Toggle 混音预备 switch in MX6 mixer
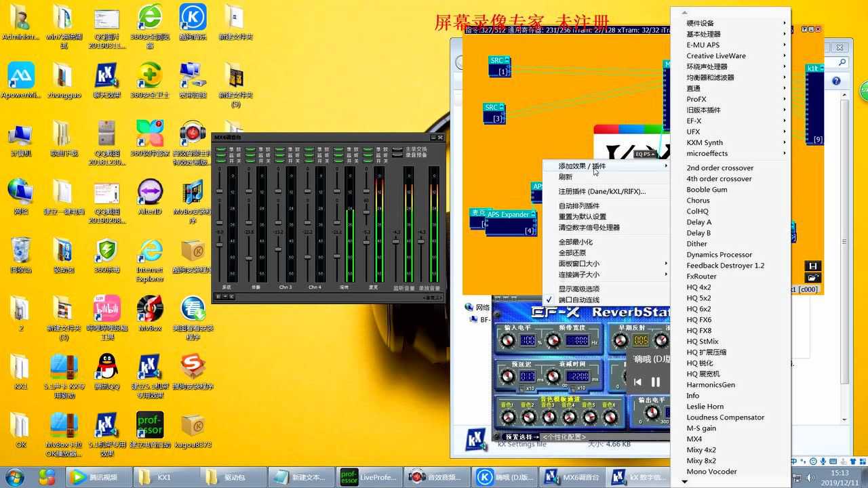The height and width of the screenshot is (488, 868). pyautogui.click(x=397, y=155)
